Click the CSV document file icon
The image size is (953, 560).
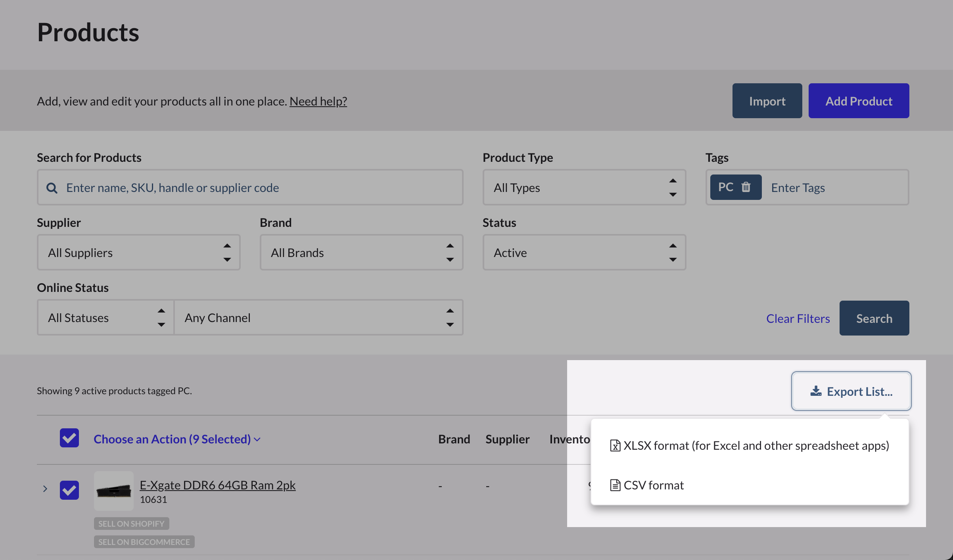click(x=615, y=485)
